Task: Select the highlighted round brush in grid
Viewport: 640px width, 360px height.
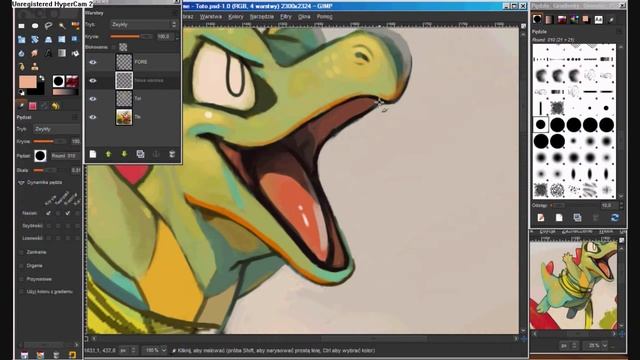Action: tap(541, 125)
